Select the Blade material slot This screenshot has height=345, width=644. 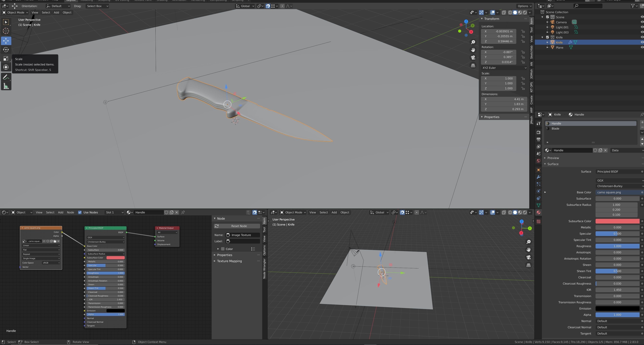point(555,129)
